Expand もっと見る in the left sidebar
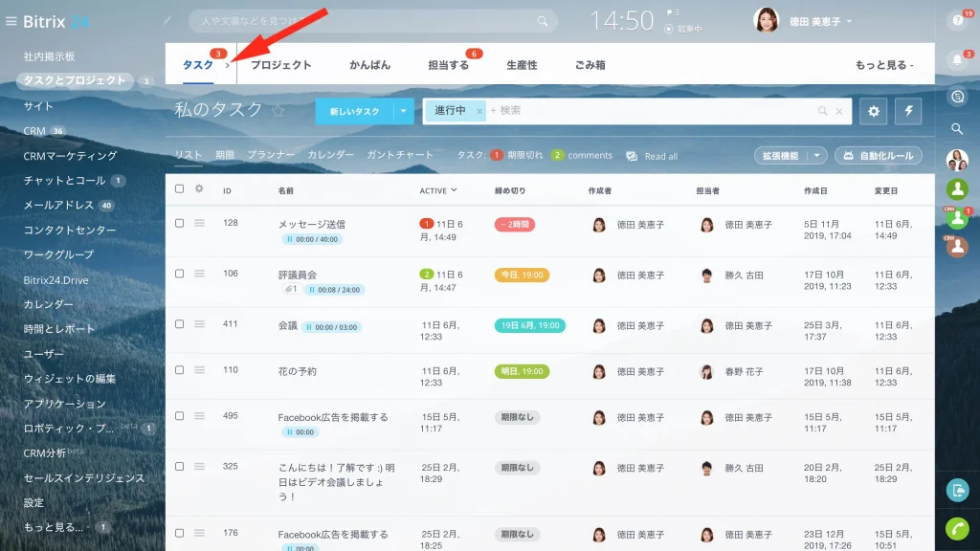980x551 pixels. click(x=55, y=527)
